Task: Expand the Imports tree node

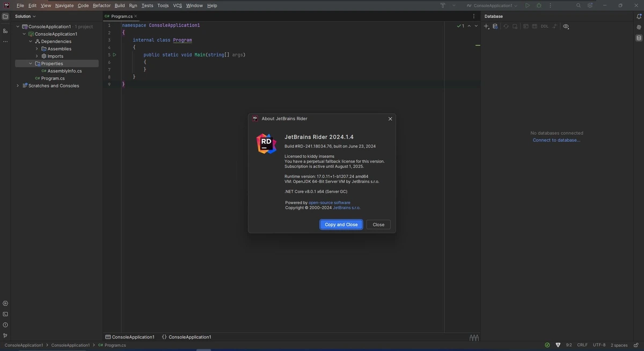Action: [x=37, y=56]
